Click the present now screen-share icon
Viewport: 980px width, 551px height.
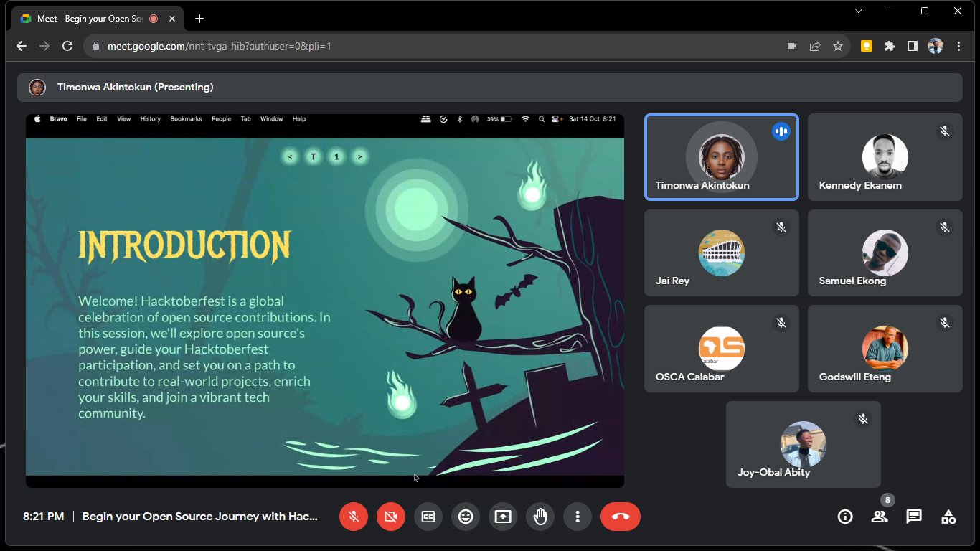click(x=503, y=517)
